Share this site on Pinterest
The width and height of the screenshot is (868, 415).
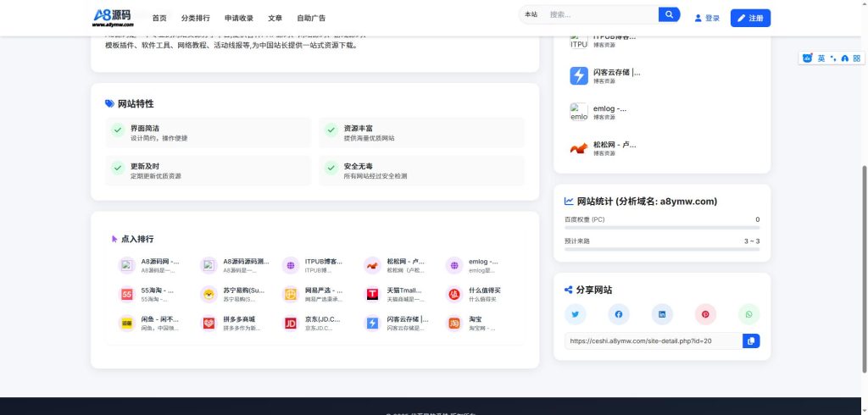pos(705,314)
